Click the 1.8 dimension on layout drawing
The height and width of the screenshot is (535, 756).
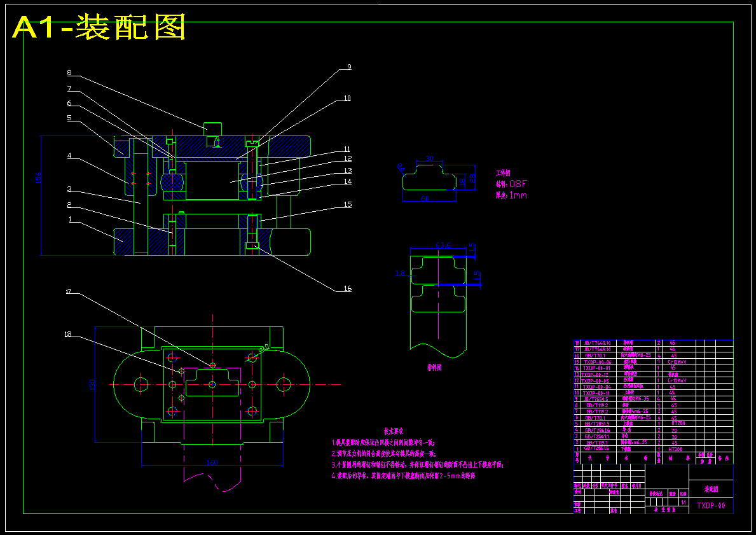(x=400, y=274)
